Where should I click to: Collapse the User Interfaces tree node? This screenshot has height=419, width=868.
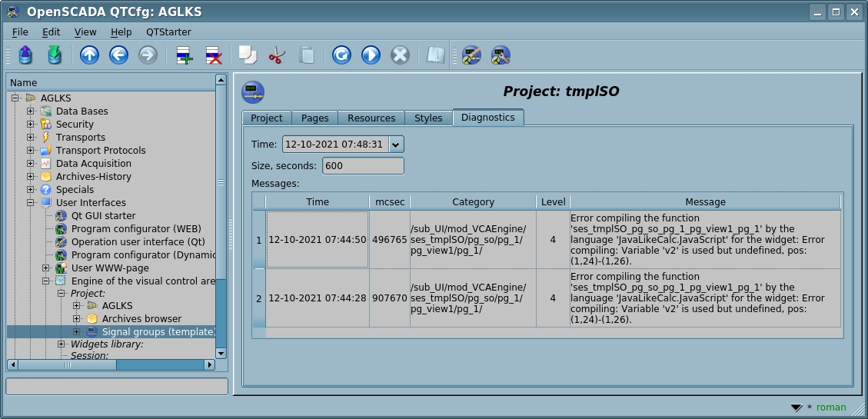pos(31,203)
